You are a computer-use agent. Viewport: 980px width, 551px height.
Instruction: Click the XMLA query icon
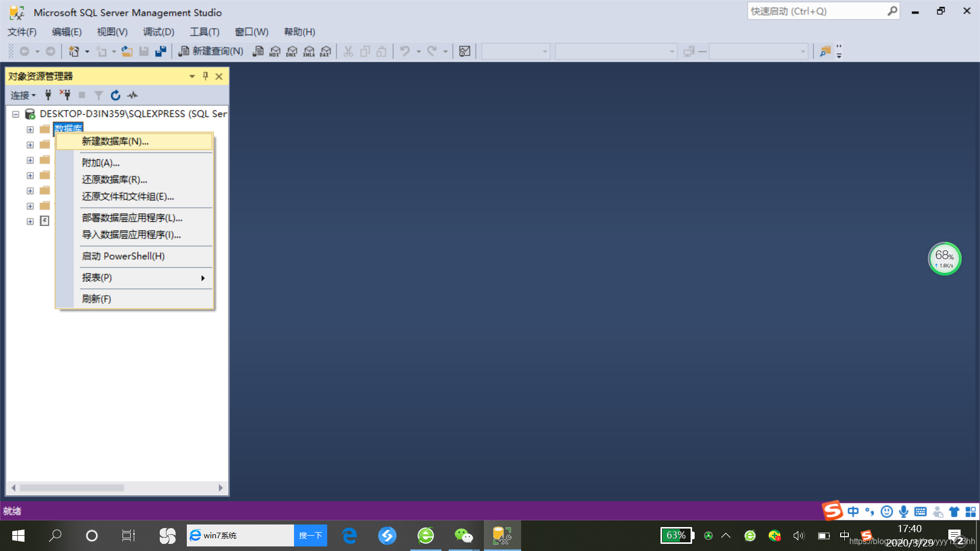click(309, 52)
